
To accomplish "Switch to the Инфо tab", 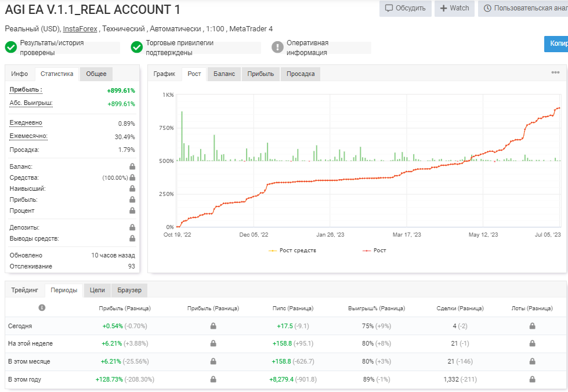I will pyautogui.click(x=20, y=74).
